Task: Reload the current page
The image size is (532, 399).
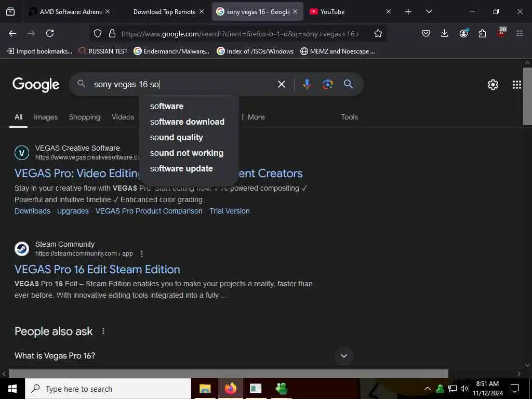Action: (50, 33)
